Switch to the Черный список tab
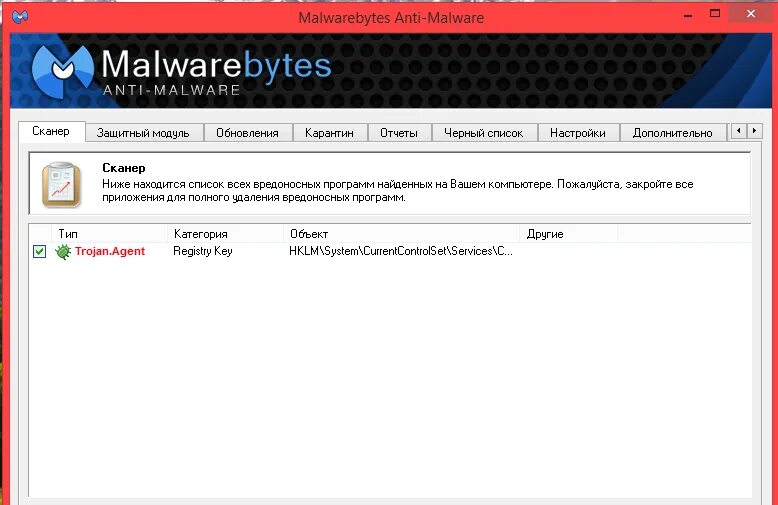Viewport: 778px width, 505px height. [484, 133]
